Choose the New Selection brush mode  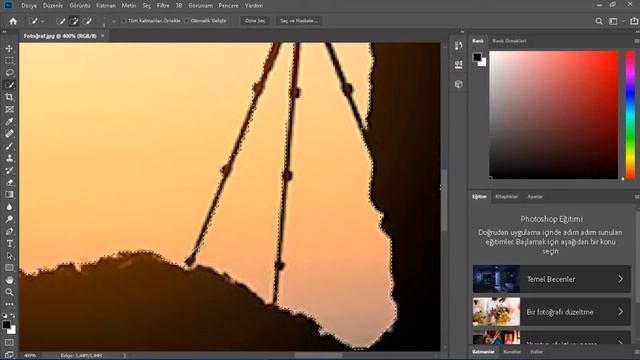(x=60, y=21)
